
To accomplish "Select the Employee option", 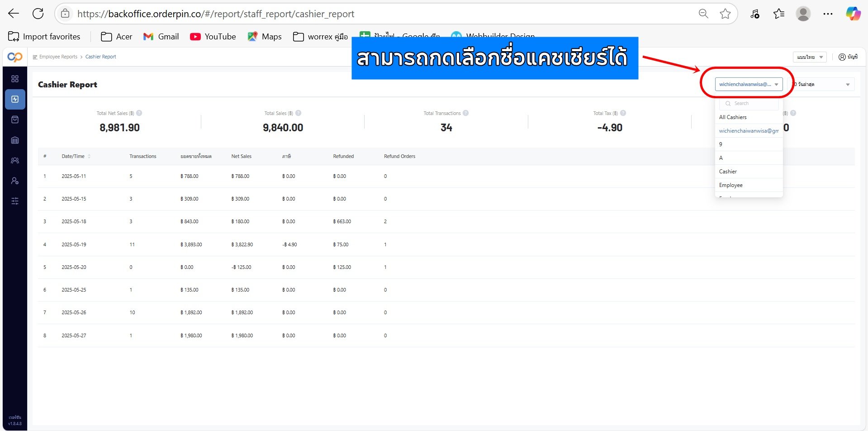I will point(749,185).
